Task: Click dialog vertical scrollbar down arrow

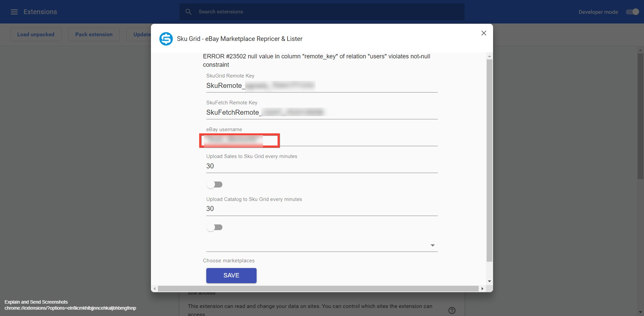Action: click(x=489, y=281)
